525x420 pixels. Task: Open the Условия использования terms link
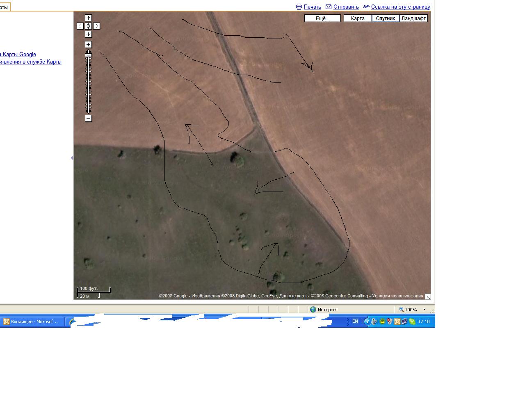pyautogui.click(x=397, y=296)
